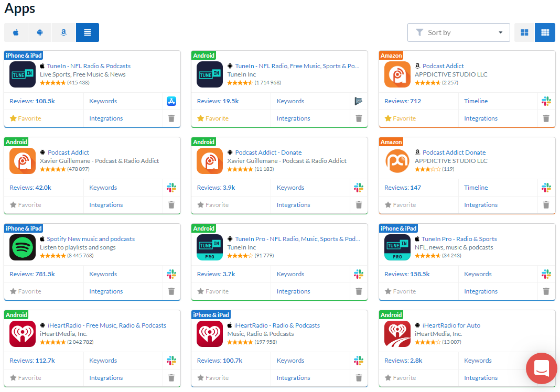Click the iHeartRadio for Auto thumbnail
Screen dimensions: 560x392
tap(397, 334)
